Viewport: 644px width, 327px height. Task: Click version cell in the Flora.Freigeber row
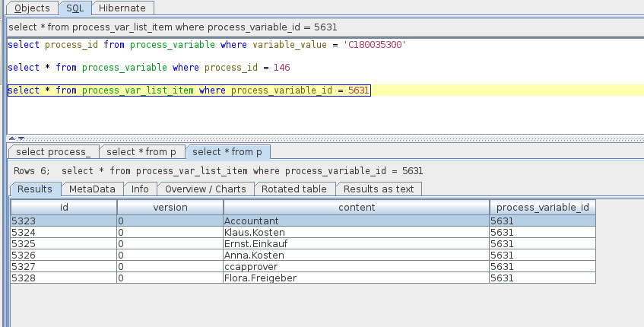point(170,278)
